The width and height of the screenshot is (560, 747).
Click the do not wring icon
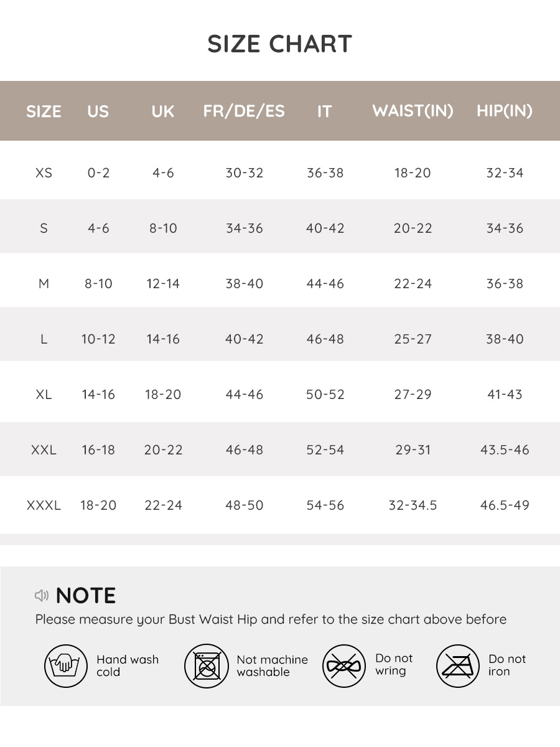pyautogui.click(x=344, y=665)
